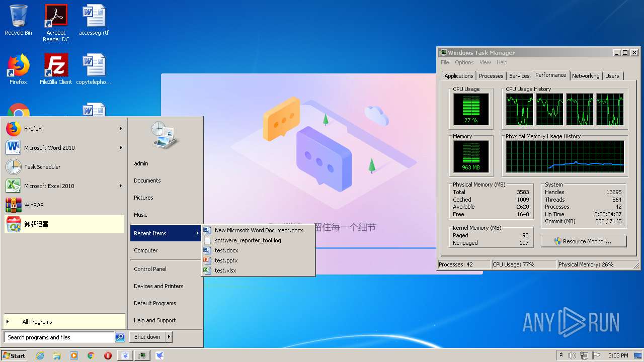The image size is (644, 362).
Task: Expand Firefox jump list arrow
Action: click(120, 129)
